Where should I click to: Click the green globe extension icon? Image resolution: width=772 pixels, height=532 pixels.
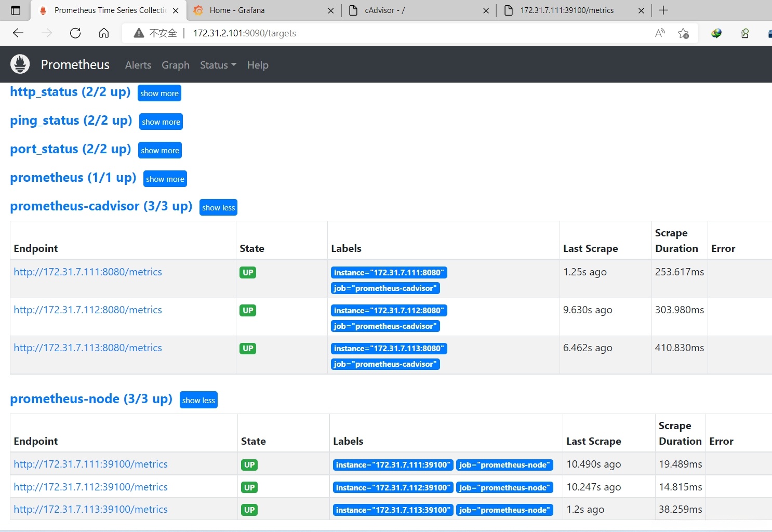[x=716, y=33]
